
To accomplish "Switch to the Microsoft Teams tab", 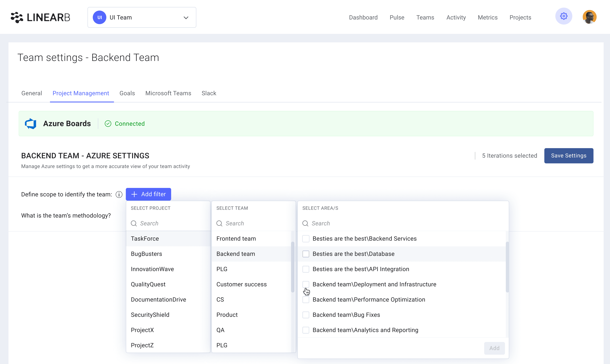I will (x=168, y=93).
